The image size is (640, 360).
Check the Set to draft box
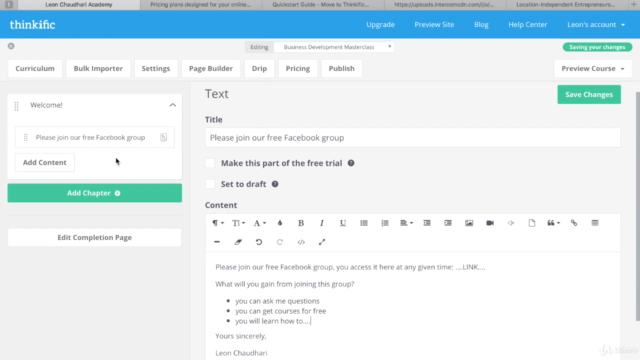[210, 184]
